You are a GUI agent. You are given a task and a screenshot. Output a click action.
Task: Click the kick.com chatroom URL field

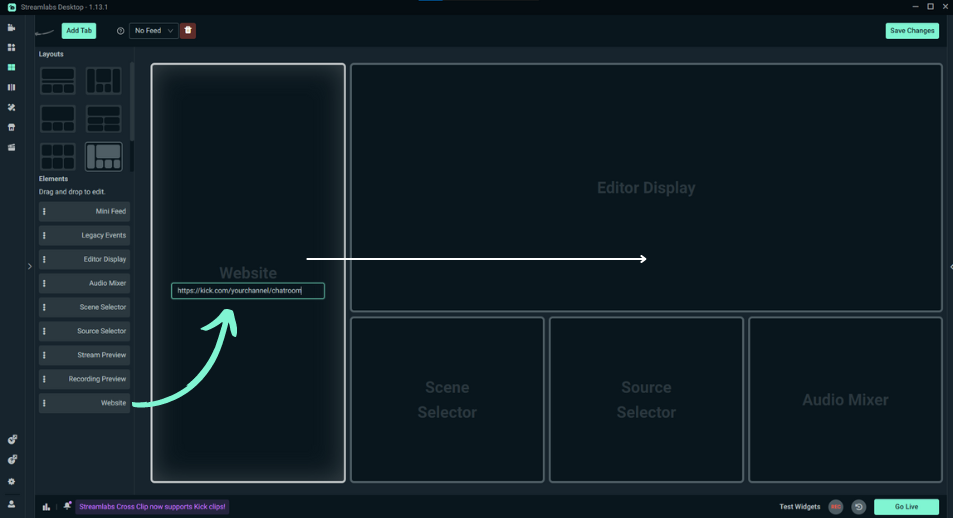pos(248,291)
